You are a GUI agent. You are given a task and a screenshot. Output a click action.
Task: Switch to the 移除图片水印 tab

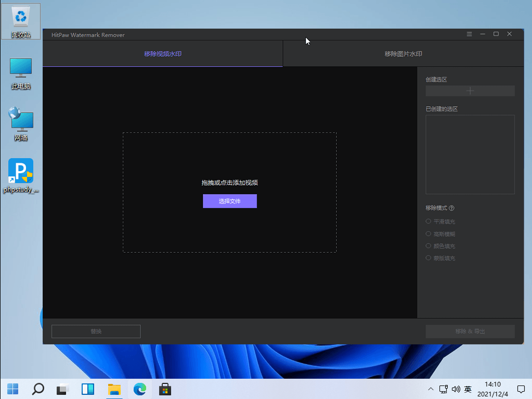[403, 54]
